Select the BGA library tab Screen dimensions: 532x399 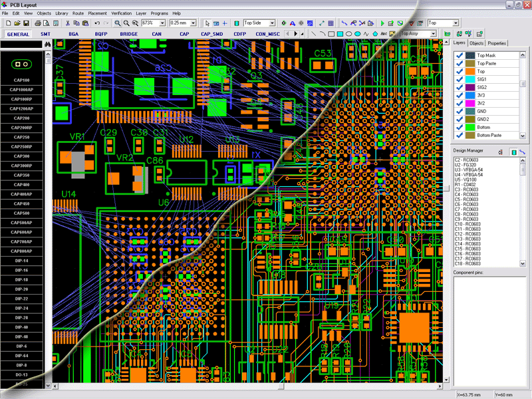click(x=74, y=34)
